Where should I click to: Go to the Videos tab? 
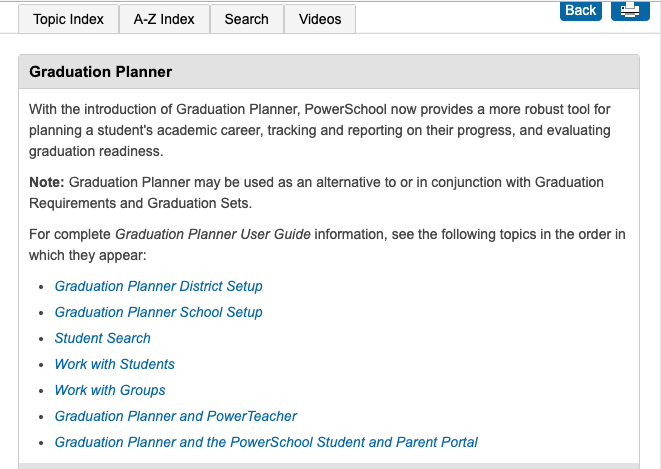[x=320, y=19]
